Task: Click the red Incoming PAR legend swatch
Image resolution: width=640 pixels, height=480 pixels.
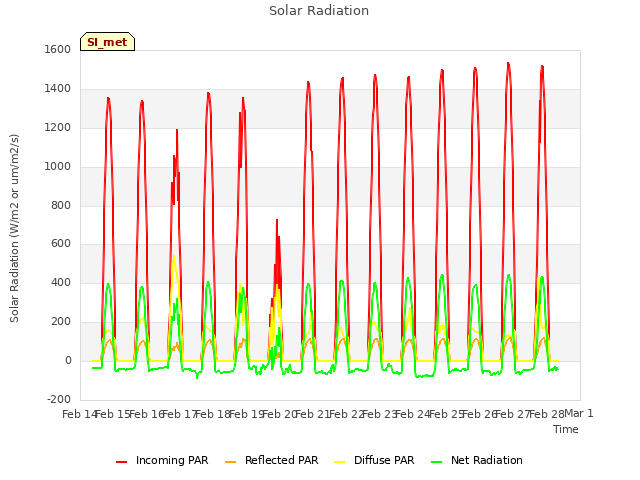Action: (x=122, y=462)
